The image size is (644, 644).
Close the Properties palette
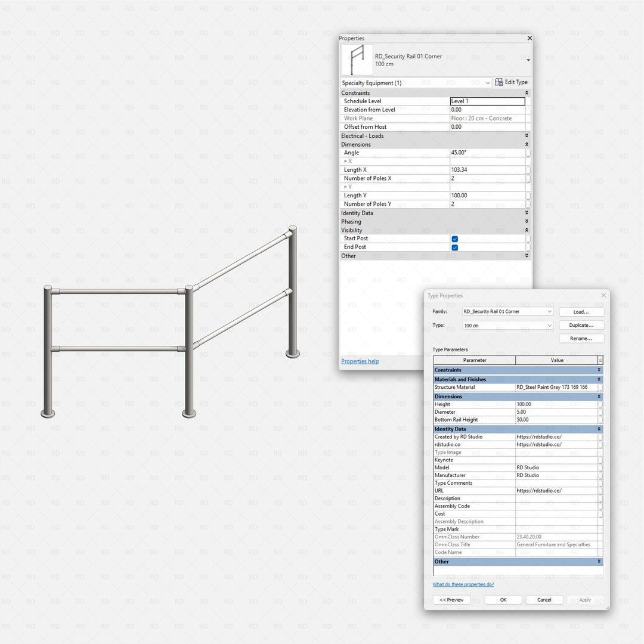tap(530, 38)
